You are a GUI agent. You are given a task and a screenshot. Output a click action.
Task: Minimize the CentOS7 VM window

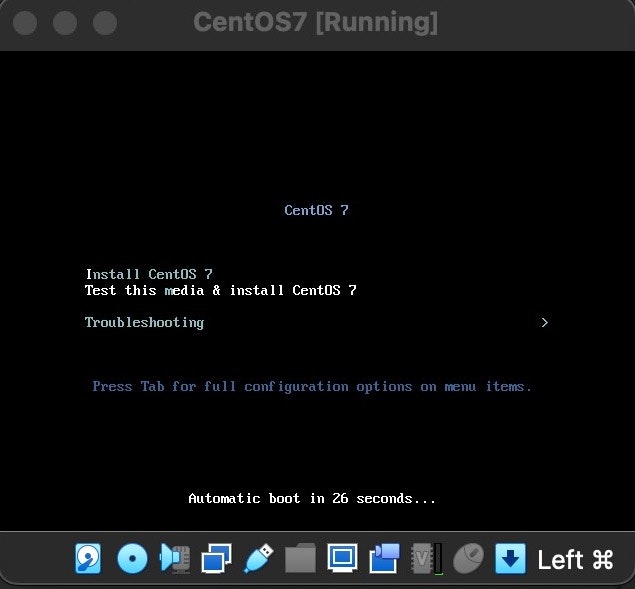tap(65, 23)
